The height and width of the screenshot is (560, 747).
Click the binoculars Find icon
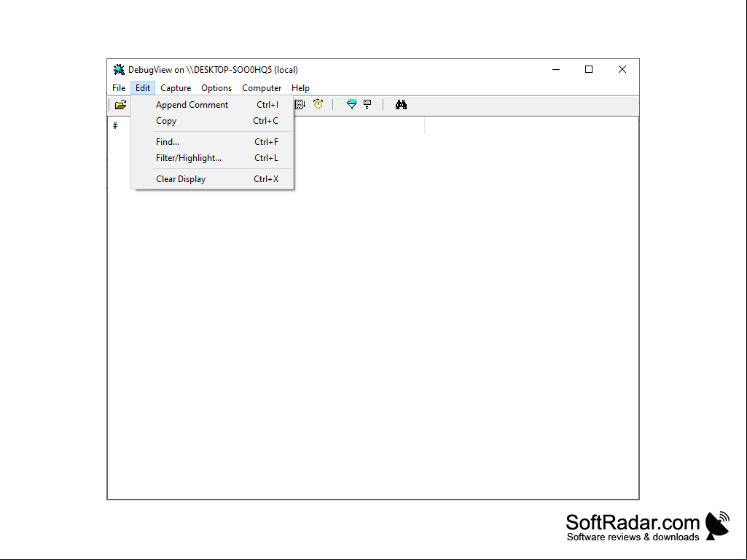coord(401,105)
